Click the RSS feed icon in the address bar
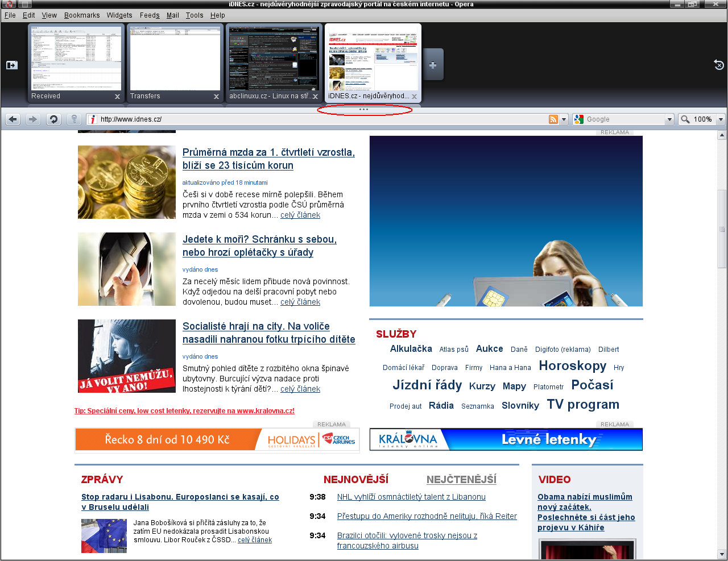The image size is (728, 561). [553, 119]
